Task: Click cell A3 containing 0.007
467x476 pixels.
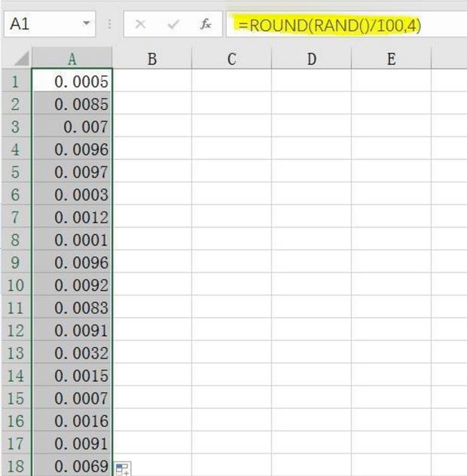Action: pos(72,127)
